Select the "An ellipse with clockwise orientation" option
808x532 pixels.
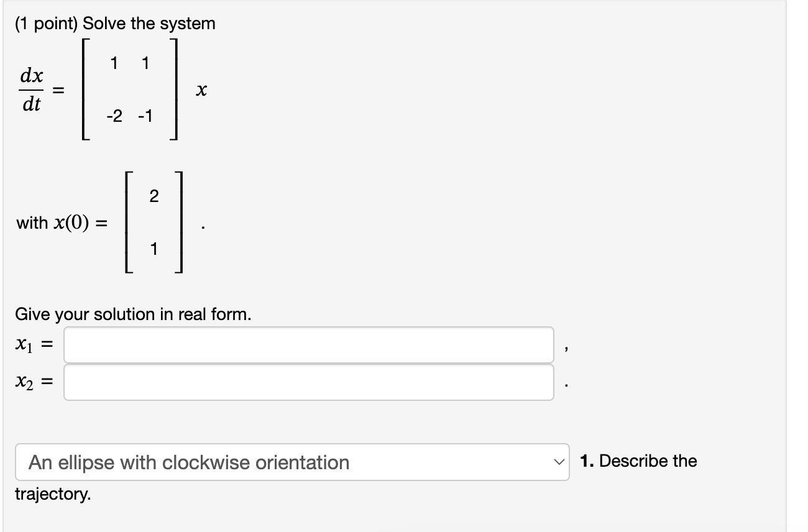click(x=185, y=462)
